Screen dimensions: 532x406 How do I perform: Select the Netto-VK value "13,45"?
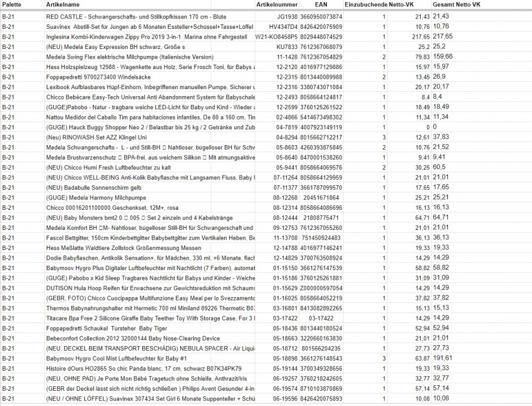click(422, 77)
